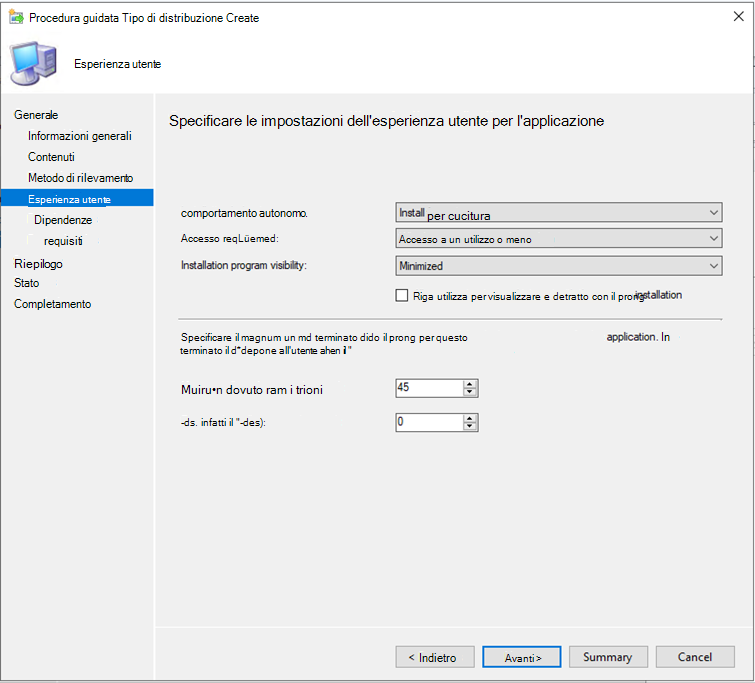This screenshot has width=755, height=683.
Task: Open the Contenuti step
Action: pos(51,157)
